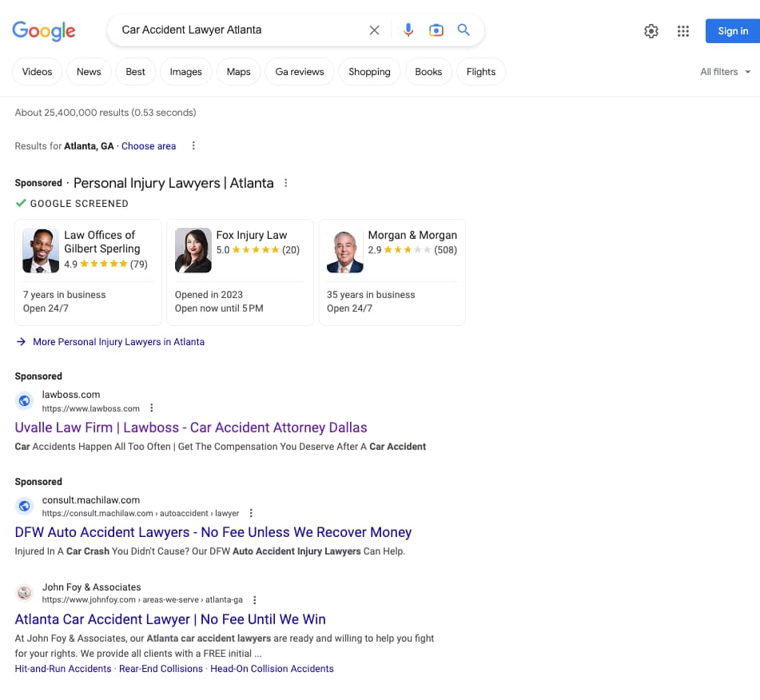Click John Foy & Associates favicon
This screenshot has width=760, height=700.
[x=24, y=593]
